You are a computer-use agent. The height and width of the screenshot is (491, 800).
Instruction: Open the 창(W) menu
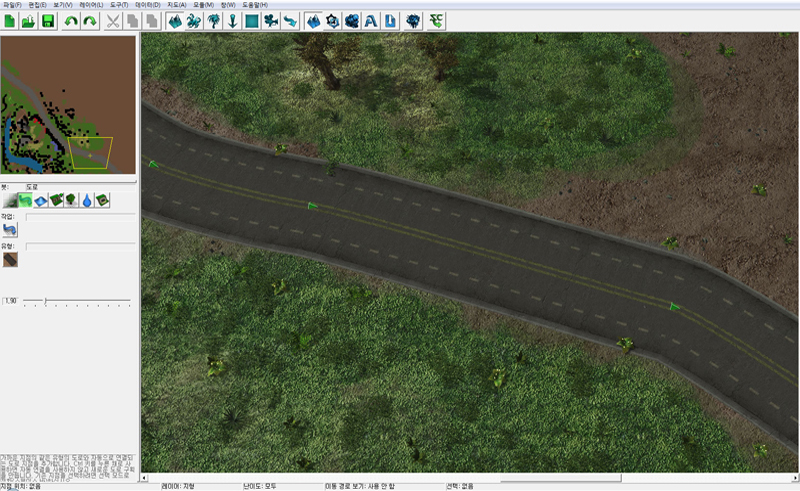click(228, 5)
